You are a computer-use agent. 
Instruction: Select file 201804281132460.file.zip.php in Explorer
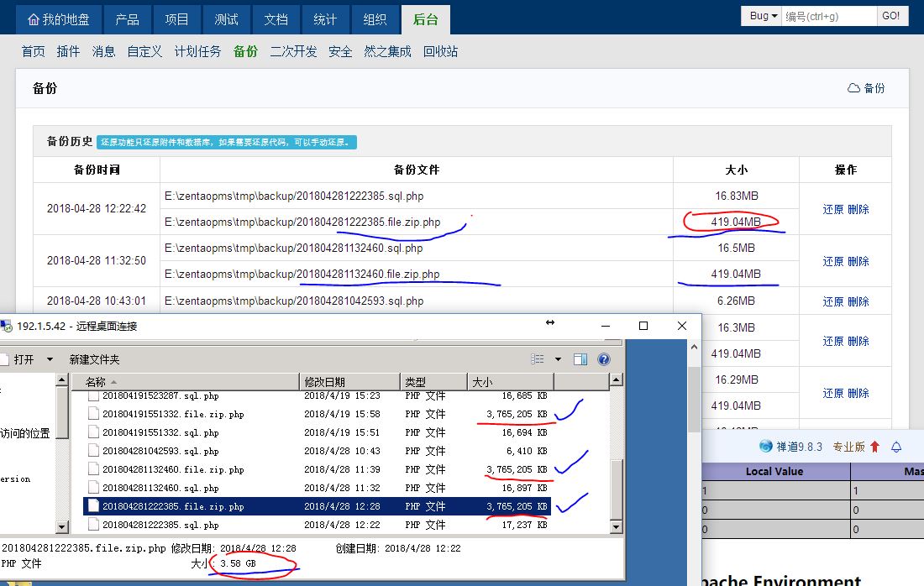[x=173, y=469]
